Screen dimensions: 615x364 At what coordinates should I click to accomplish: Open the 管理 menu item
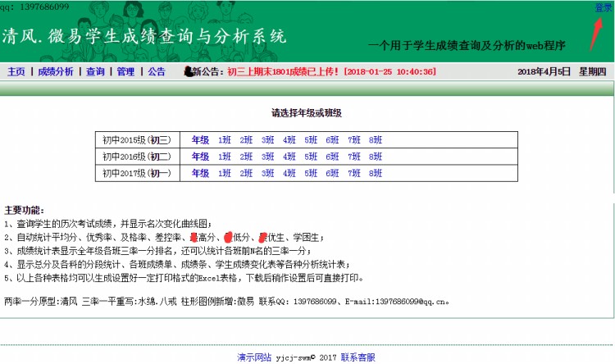(x=125, y=71)
